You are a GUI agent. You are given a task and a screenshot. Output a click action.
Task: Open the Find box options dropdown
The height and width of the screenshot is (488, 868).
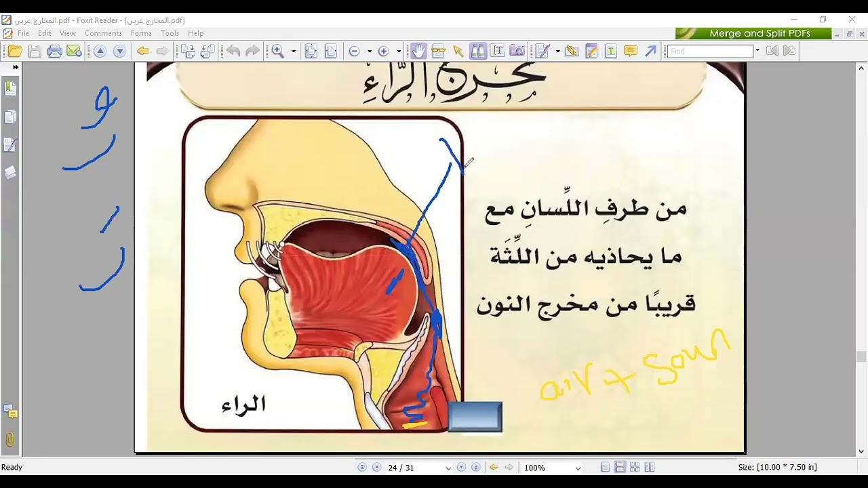[757, 51]
